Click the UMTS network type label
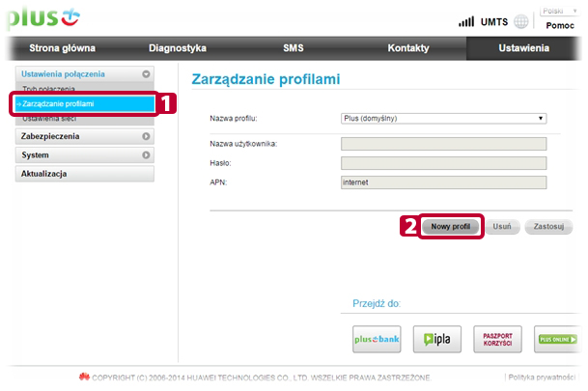Viewport: 588px width, 391px height. 494,22
